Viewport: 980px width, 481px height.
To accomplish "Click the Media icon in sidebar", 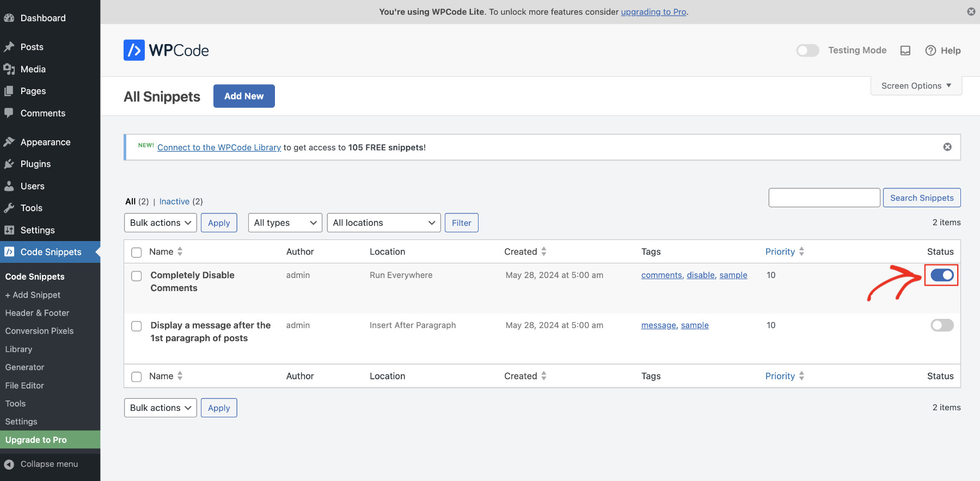I will 9,69.
